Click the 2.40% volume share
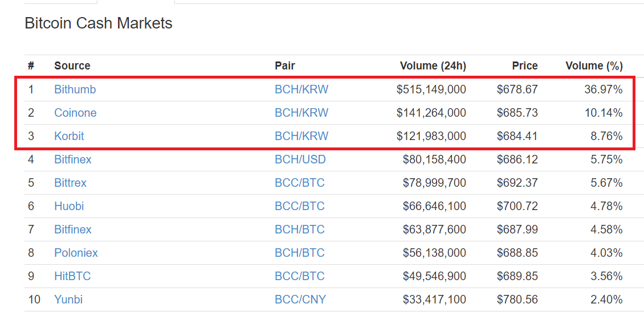Screen dimensions: 644x312 [x=606, y=299]
